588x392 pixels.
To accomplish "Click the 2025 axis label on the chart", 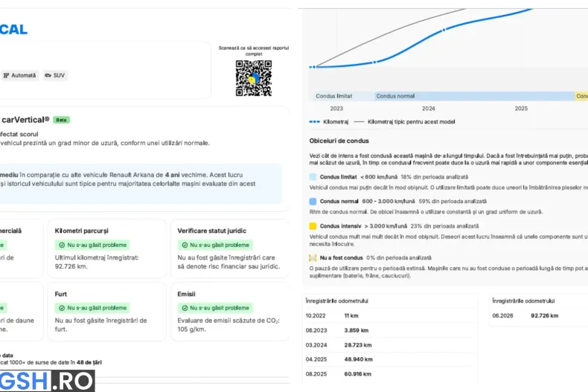I will pyautogui.click(x=521, y=109).
